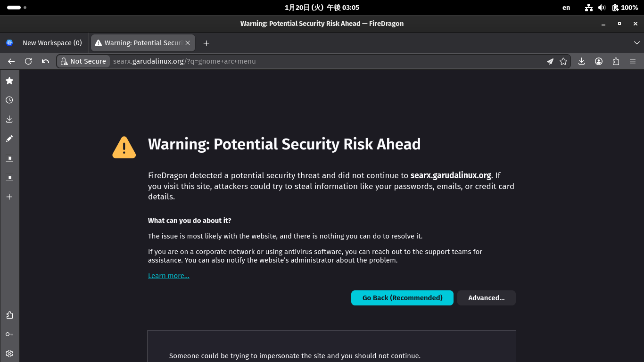Screen dimensions: 644x362
Task: Follow the Learn more… link
Action: [169, 276]
